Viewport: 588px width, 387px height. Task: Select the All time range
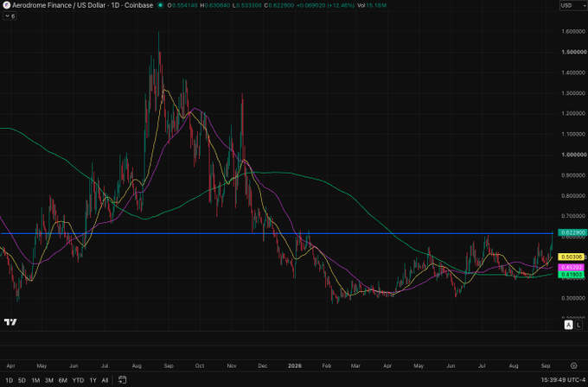(105, 380)
